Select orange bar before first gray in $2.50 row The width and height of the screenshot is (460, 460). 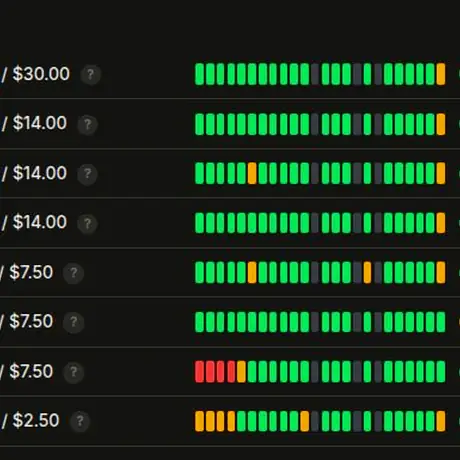click(x=305, y=421)
